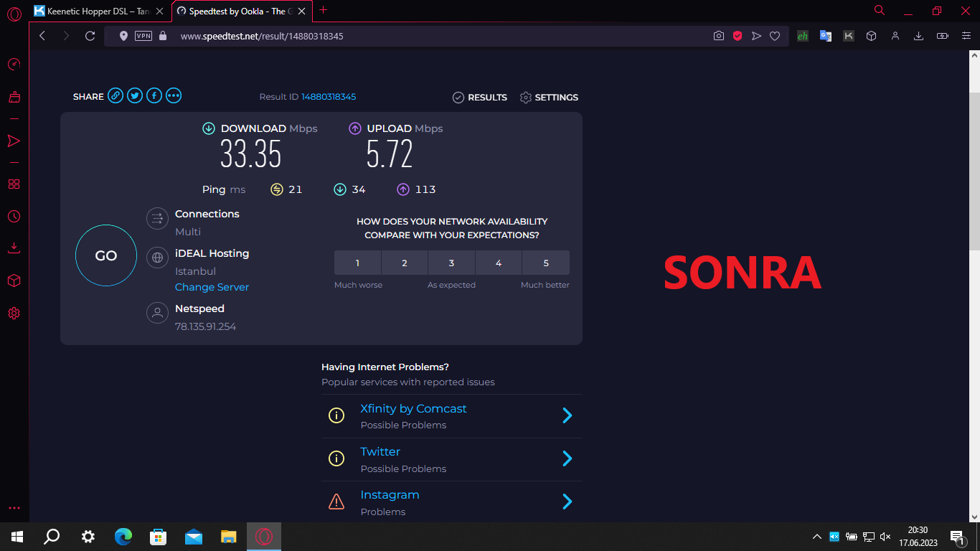Open GX Cleaner in Opera sidebar
980x551 pixels.
[x=14, y=97]
